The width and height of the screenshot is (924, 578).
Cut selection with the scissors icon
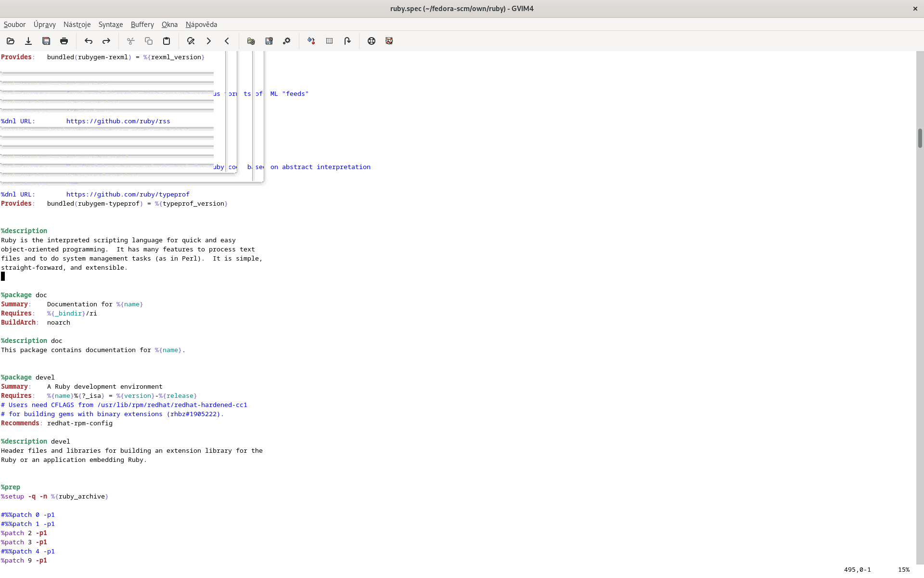130,41
